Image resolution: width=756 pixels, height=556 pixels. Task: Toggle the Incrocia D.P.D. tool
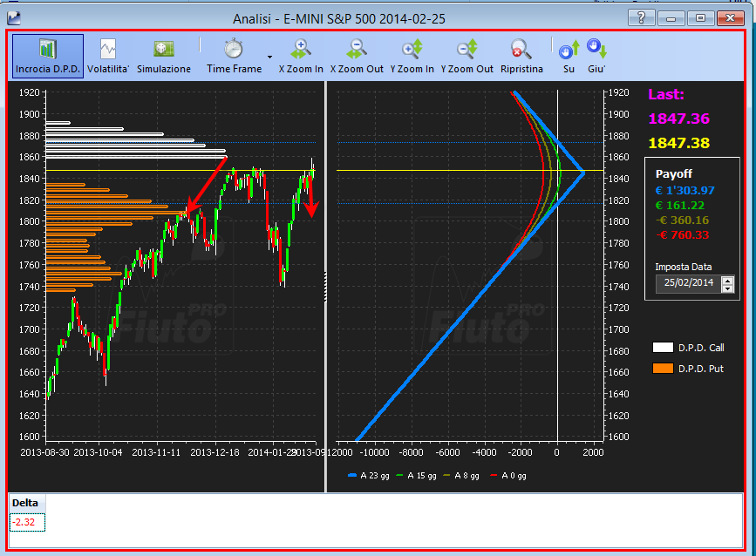[48, 56]
